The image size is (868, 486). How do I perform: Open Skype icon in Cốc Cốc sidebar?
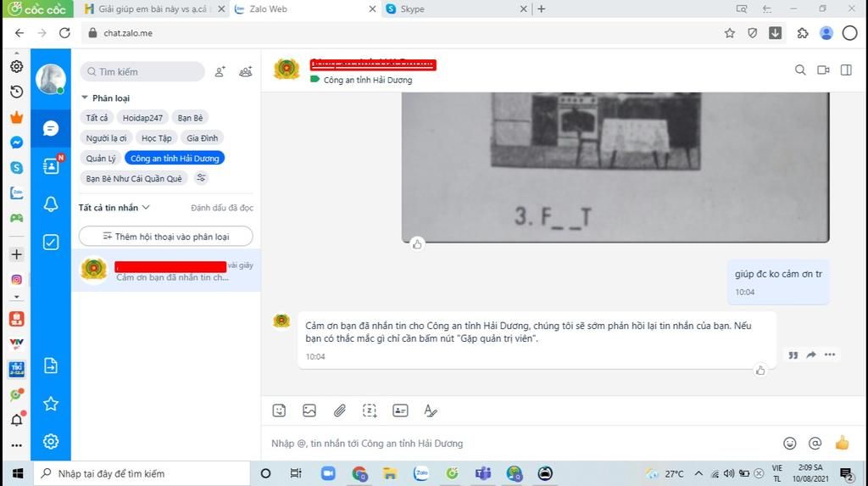(x=17, y=167)
